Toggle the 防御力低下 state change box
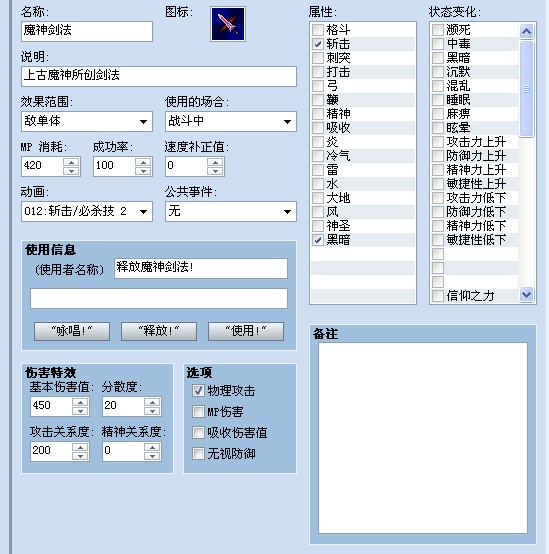This screenshot has height=554, width=549. 438,212
